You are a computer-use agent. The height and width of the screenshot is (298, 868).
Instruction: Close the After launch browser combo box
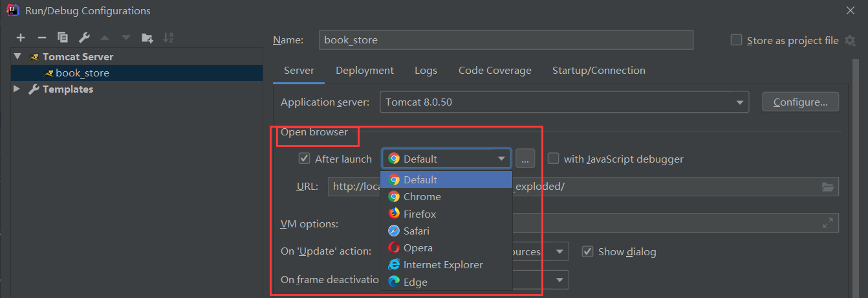pos(446,158)
